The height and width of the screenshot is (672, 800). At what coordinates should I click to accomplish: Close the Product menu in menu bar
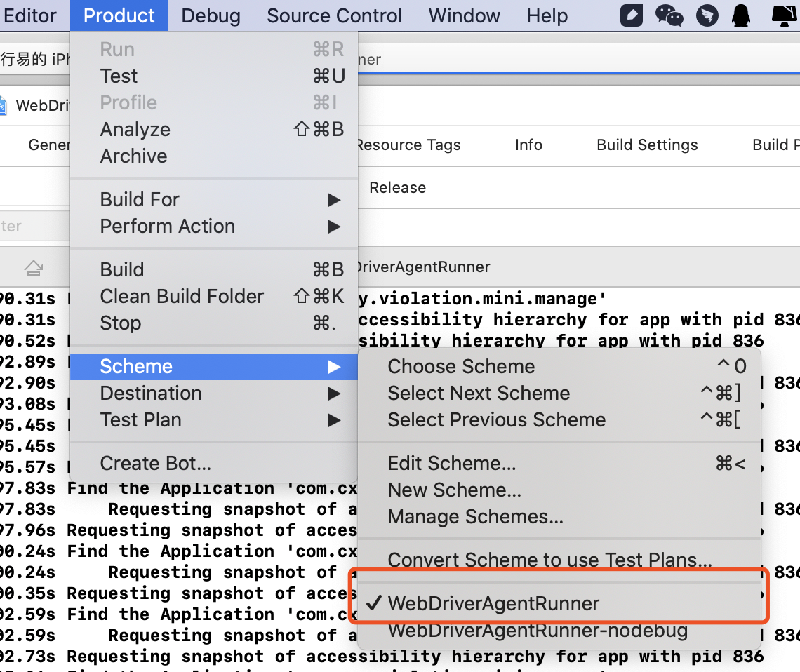pyautogui.click(x=119, y=15)
